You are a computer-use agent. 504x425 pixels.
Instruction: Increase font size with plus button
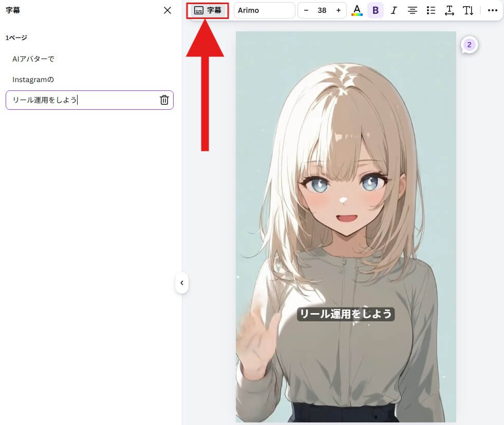[x=338, y=10]
